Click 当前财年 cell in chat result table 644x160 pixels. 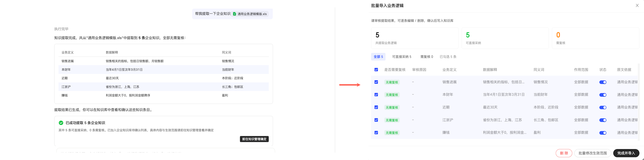(228, 70)
